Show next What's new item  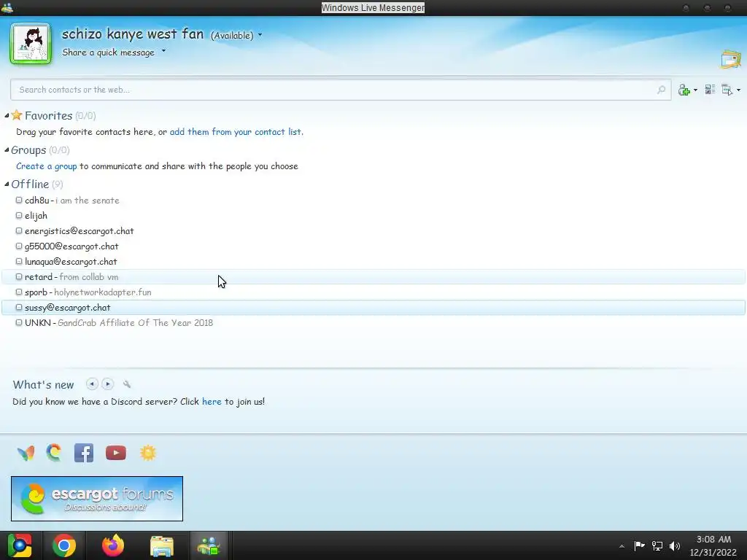point(108,384)
